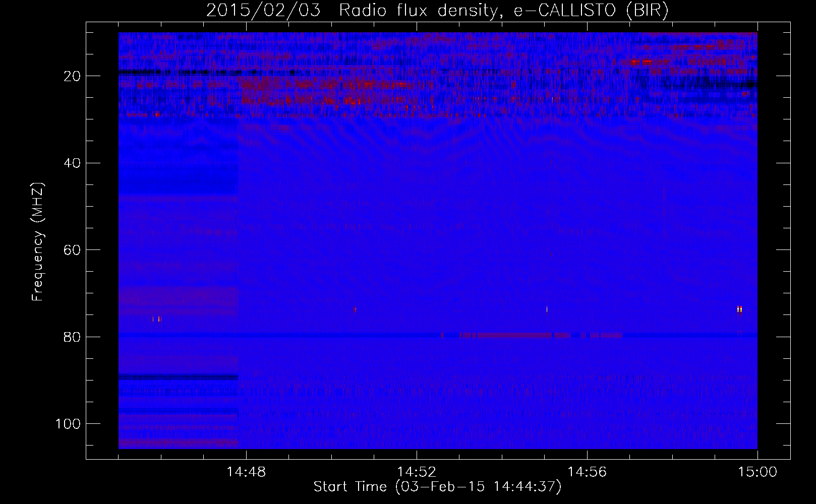This screenshot has width=816, height=504.
Task: Click the '14:48' time tick label
Action: tap(246, 472)
